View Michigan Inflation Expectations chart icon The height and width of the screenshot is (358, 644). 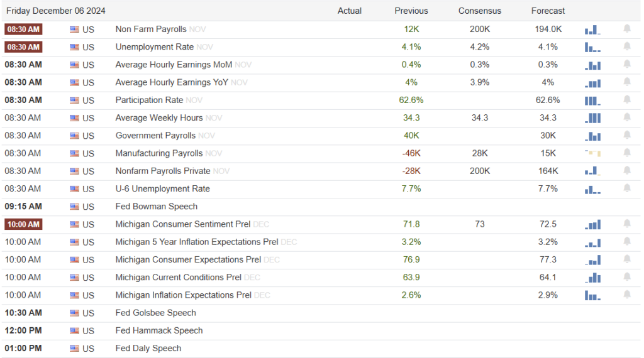pos(592,295)
